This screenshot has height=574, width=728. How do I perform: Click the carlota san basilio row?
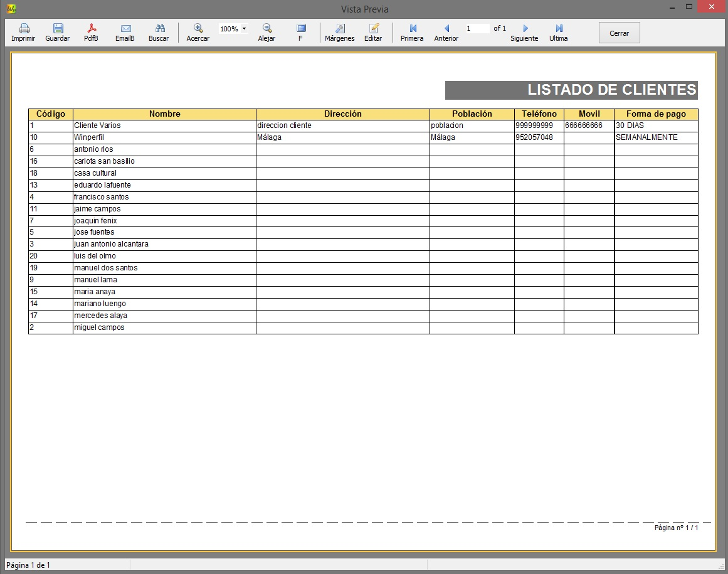click(x=363, y=162)
